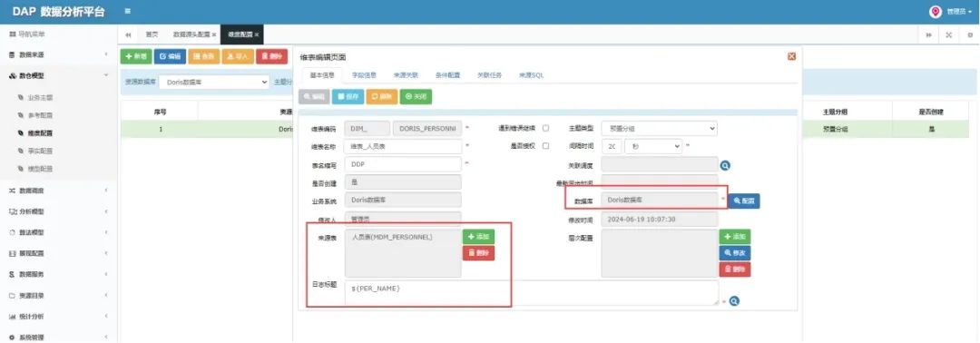Close the 维表编辑页面 dialog with orange x
980x343 pixels.
point(791,56)
